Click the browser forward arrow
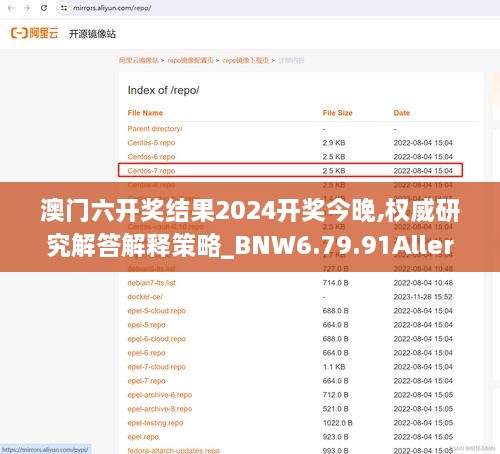500x454 pixels. [27, 8]
